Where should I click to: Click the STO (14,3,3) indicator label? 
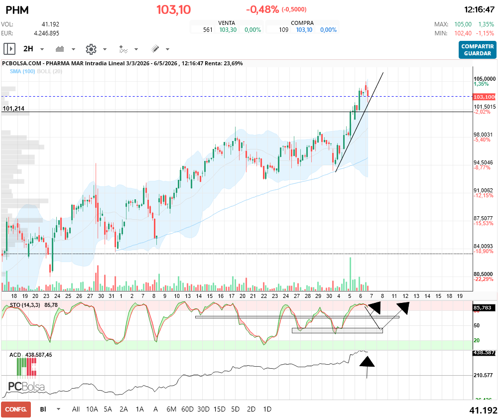25,305
